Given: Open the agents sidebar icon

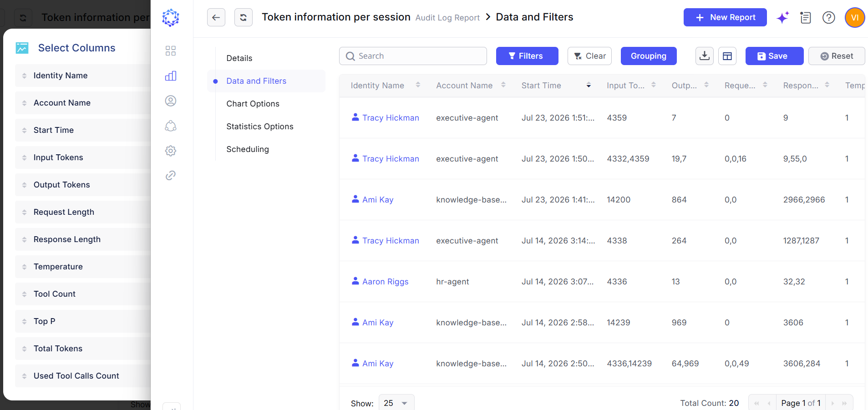Looking at the screenshot, I should click(x=171, y=126).
